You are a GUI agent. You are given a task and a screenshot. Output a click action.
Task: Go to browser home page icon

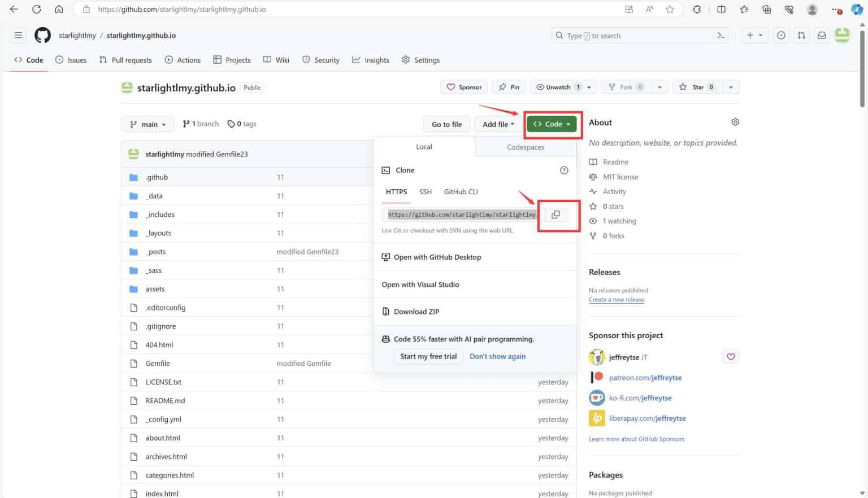tap(59, 9)
